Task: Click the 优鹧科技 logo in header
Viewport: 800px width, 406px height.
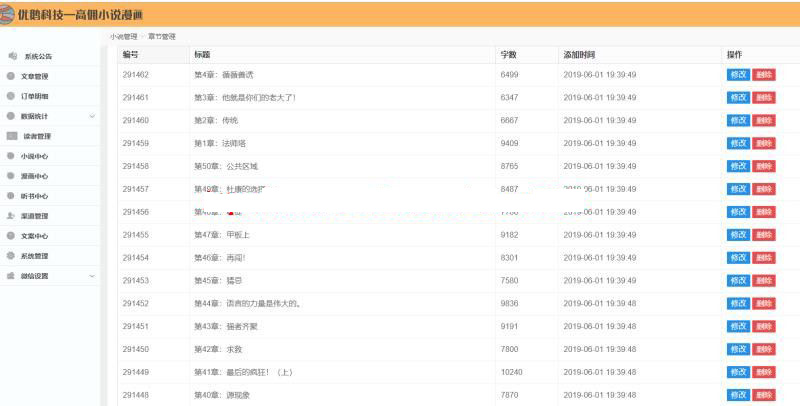Action: pos(8,13)
